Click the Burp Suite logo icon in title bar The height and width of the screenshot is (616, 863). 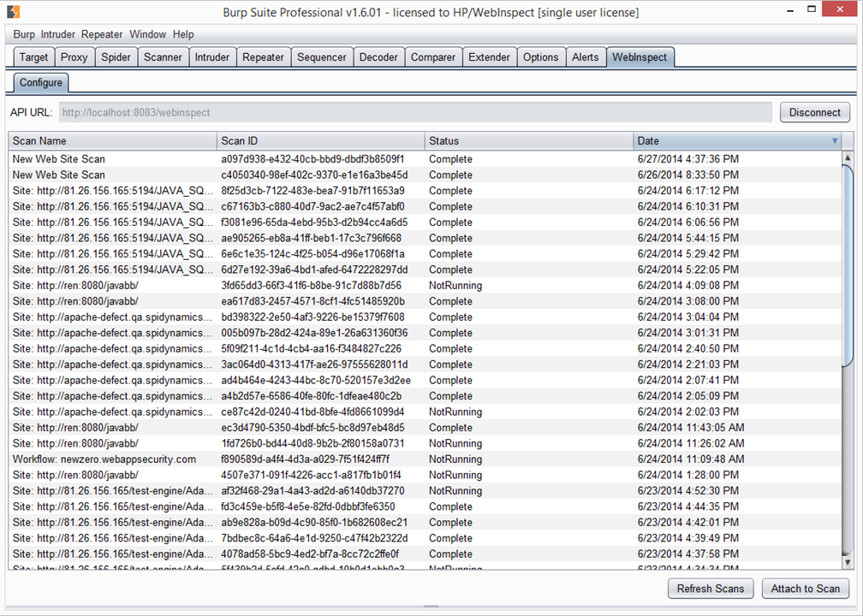[14, 12]
